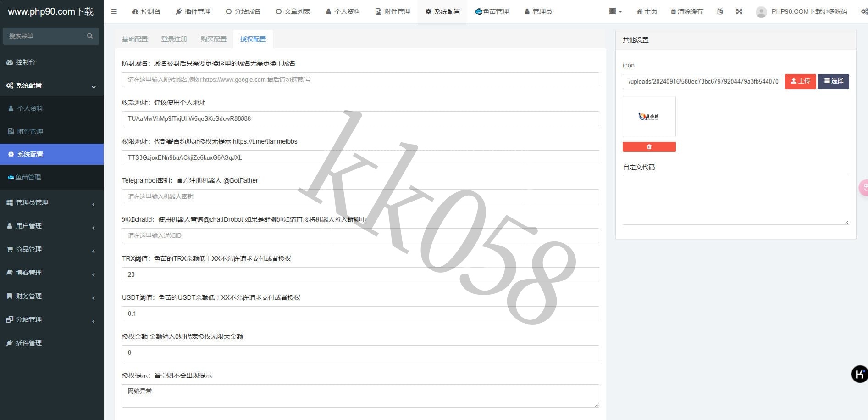Image resolution: width=868 pixels, height=420 pixels.
Task: Open 文章列表 in the top navigation
Action: click(x=293, y=11)
